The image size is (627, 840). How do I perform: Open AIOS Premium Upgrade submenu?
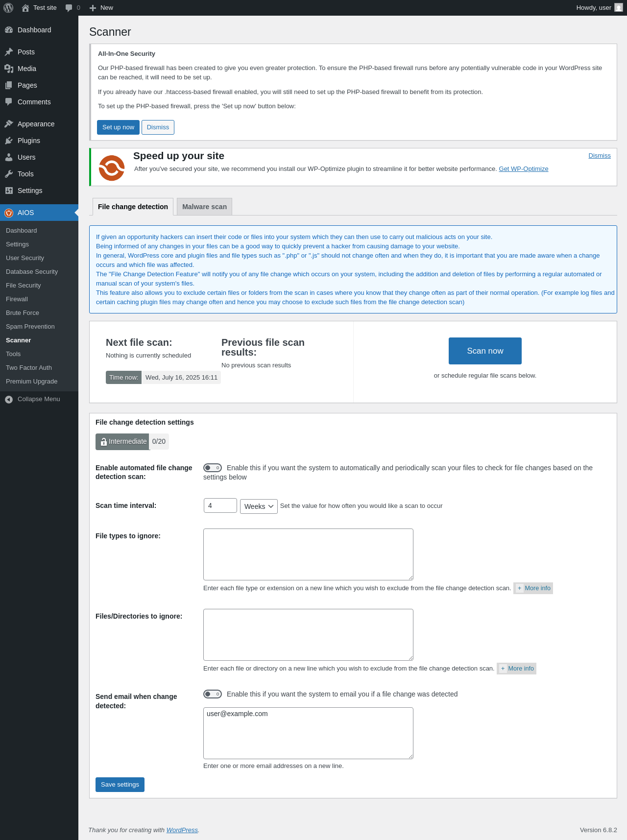click(x=39, y=382)
